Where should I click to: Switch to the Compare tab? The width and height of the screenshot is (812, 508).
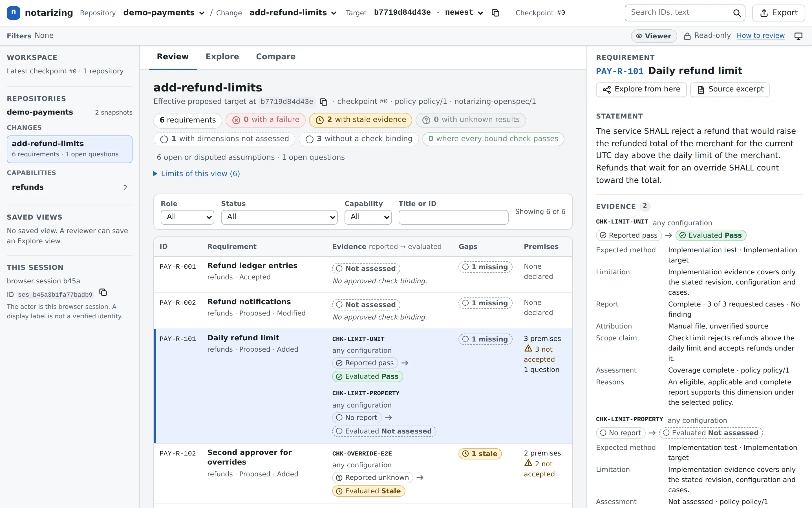tap(275, 57)
